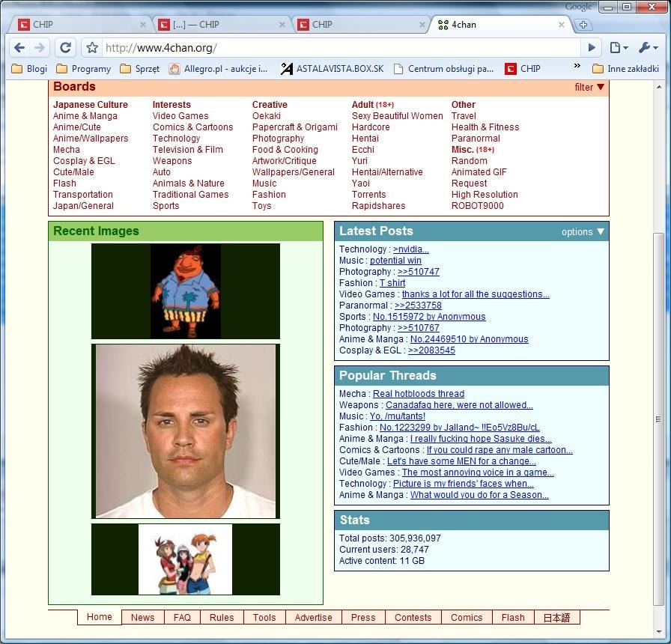
Task: Open the Programy bookmarks folder
Action: click(83, 69)
